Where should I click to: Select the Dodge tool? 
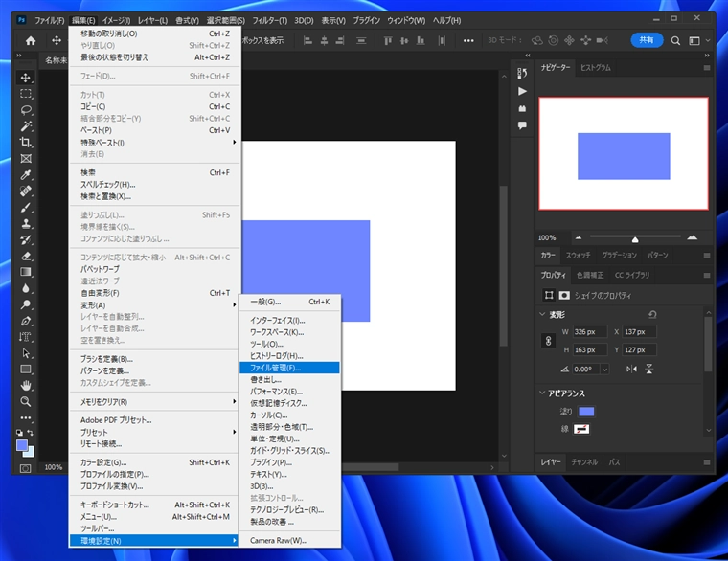(x=26, y=304)
